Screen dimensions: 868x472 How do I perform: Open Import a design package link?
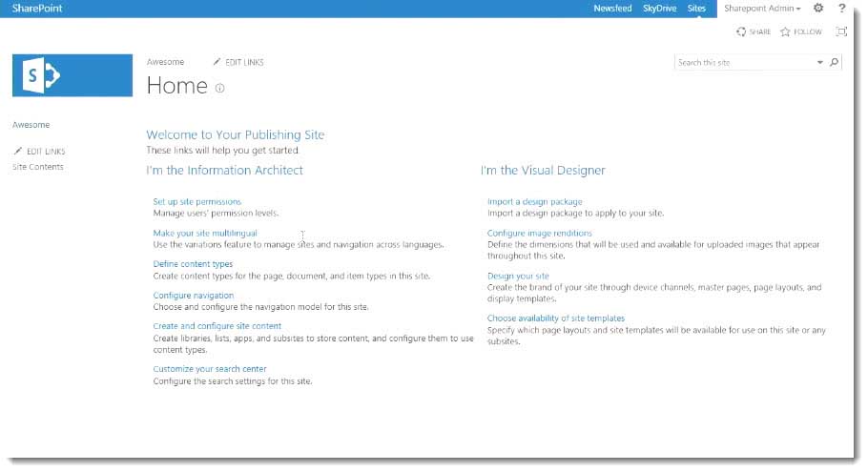pos(535,201)
